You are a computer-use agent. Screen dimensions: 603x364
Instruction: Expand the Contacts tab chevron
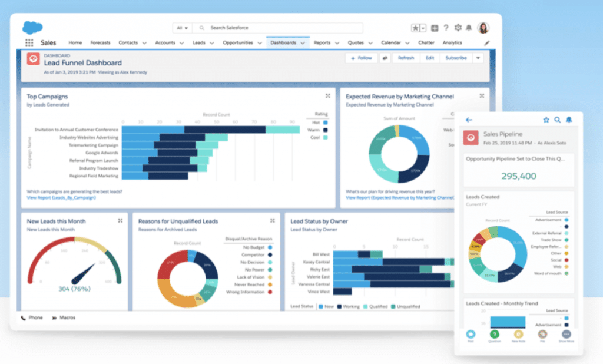(144, 43)
